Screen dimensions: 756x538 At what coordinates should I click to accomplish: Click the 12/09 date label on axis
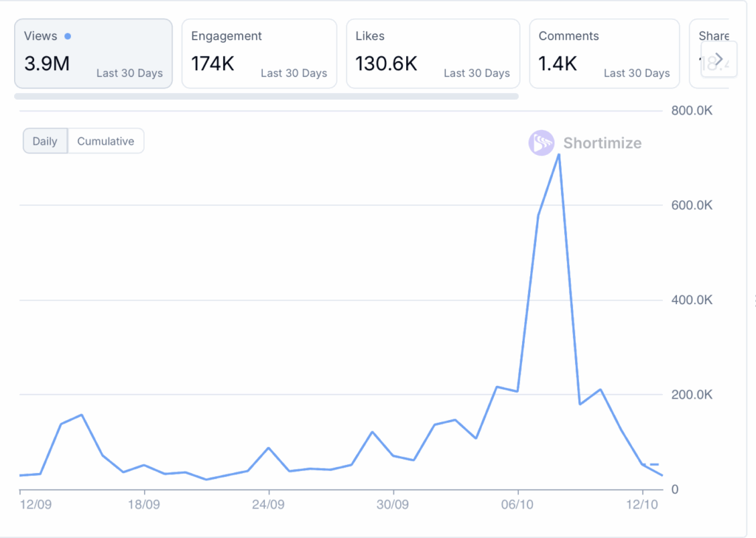point(34,505)
